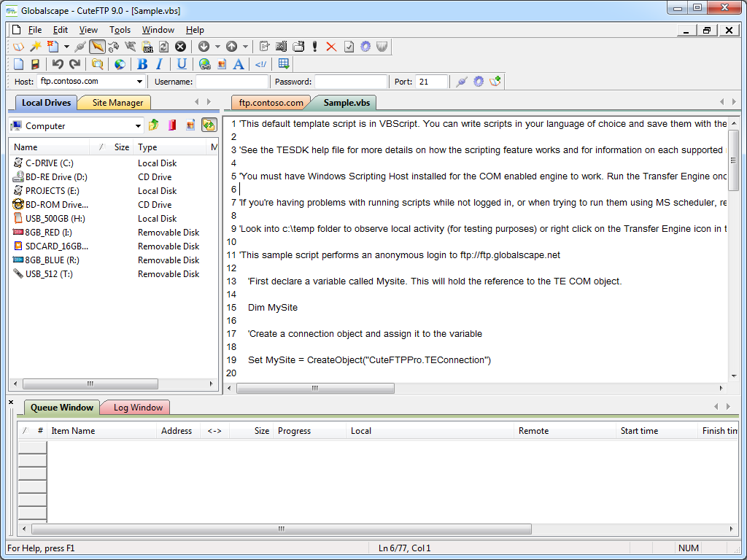Click the Italic formatting icon
Screen dimensions: 747x560
[x=159, y=64]
